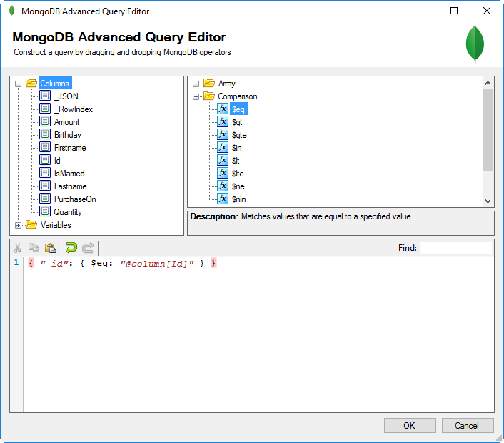
Task: Collapse the Columns tree node
Action: 19,84
